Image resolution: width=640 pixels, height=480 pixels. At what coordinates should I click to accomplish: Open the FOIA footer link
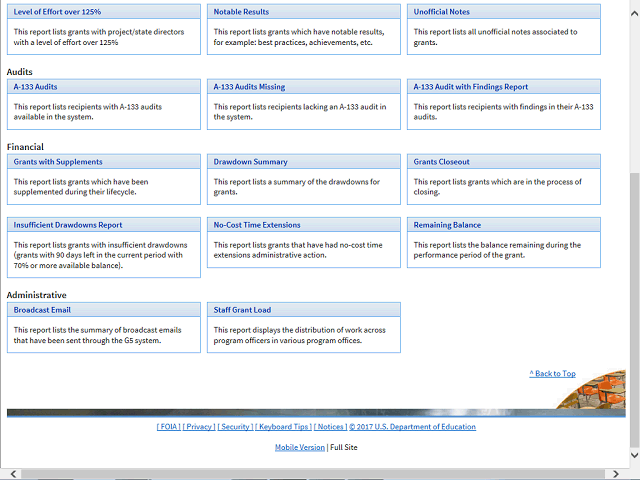(169, 427)
